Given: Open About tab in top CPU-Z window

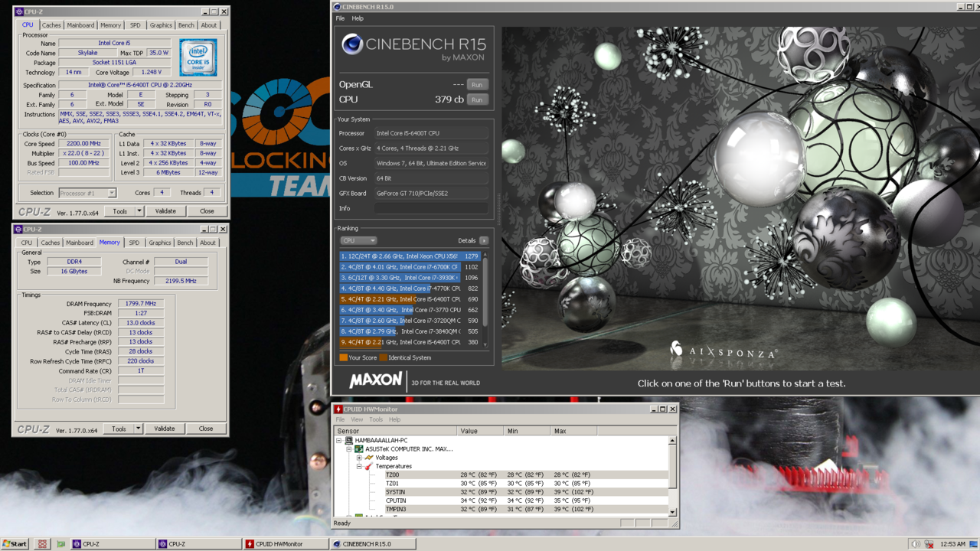Looking at the screenshot, I should point(209,25).
